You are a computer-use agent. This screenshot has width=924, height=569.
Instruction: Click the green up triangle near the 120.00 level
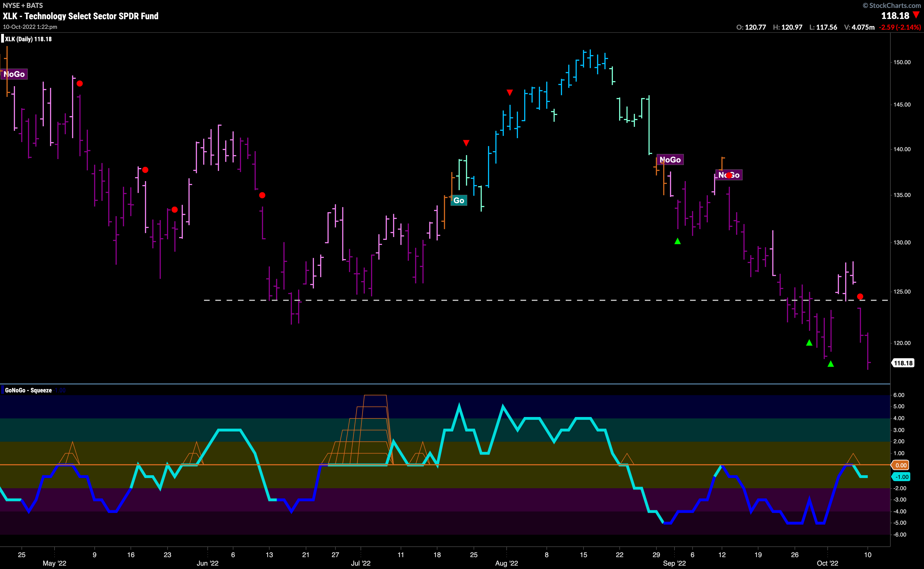(x=809, y=343)
